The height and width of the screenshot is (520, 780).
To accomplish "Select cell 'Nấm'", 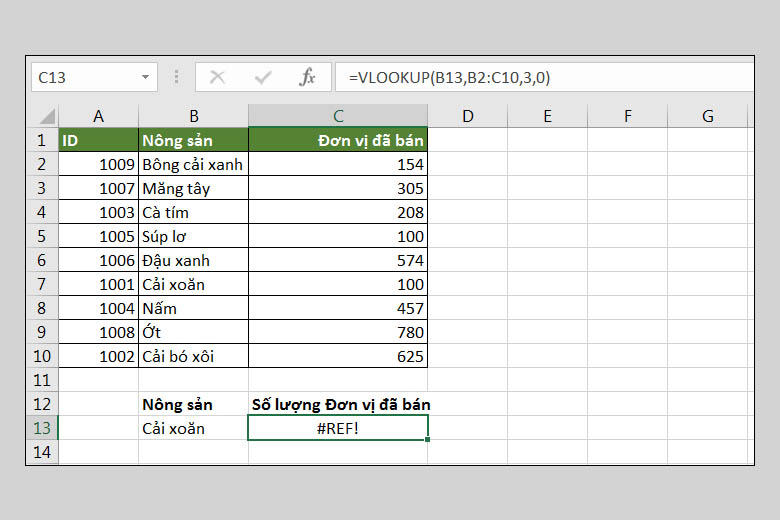I will coord(194,308).
